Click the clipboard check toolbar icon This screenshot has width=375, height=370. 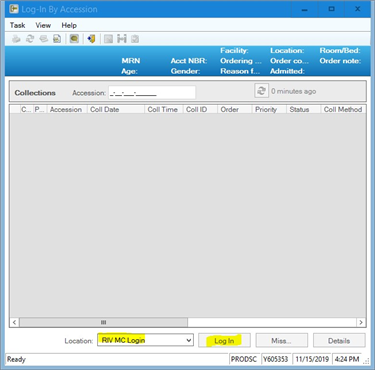[135, 39]
